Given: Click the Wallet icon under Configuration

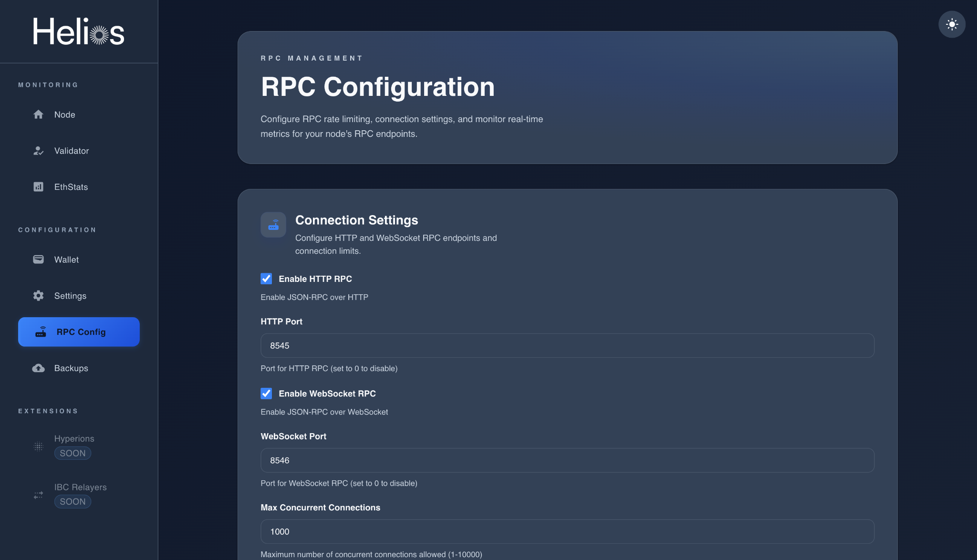Looking at the screenshot, I should (38, 259).
